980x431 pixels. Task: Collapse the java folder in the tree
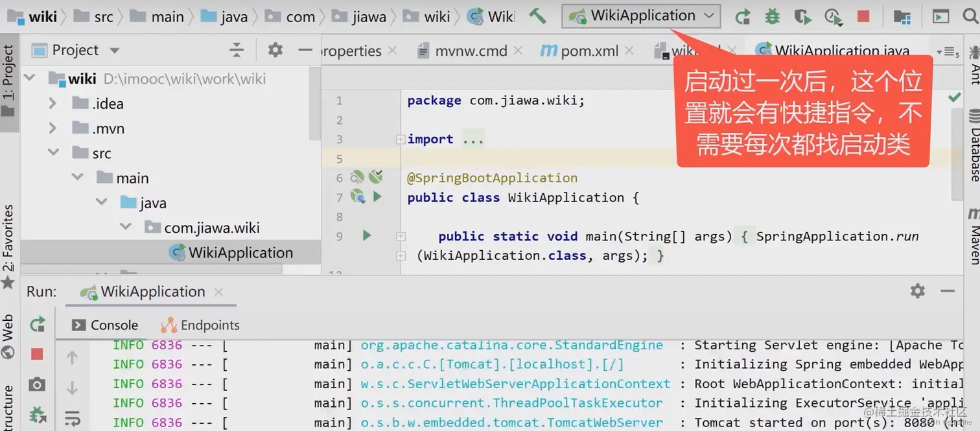[x=102, y=202]
